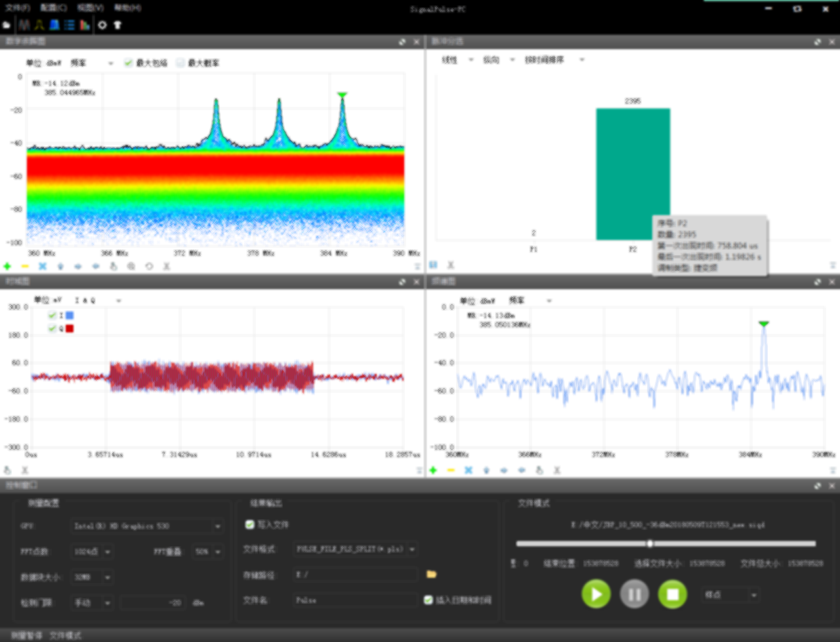Click the white shirt skin toolbar icon
Viewport: 840px width, 642px height.
117,25
